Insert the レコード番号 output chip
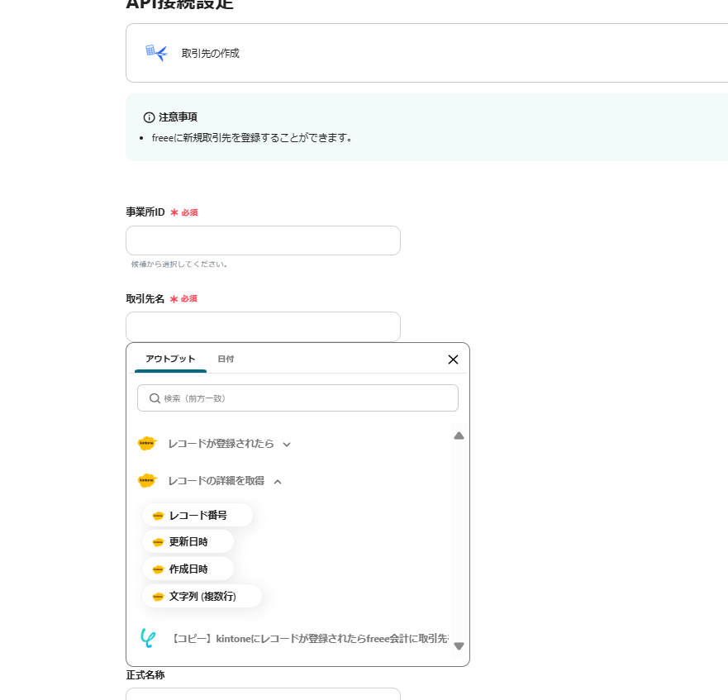Viewport: 728px width, 700px height. pos(197,516)
